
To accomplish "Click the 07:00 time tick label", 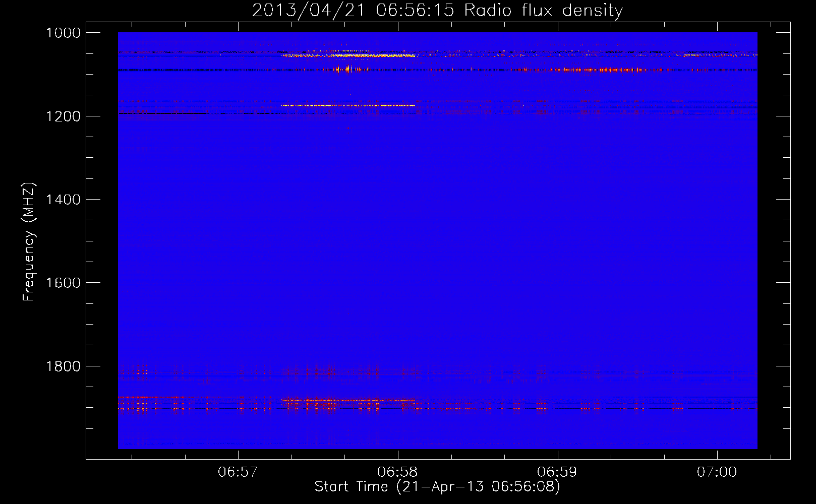I will (x=717, y=472).
